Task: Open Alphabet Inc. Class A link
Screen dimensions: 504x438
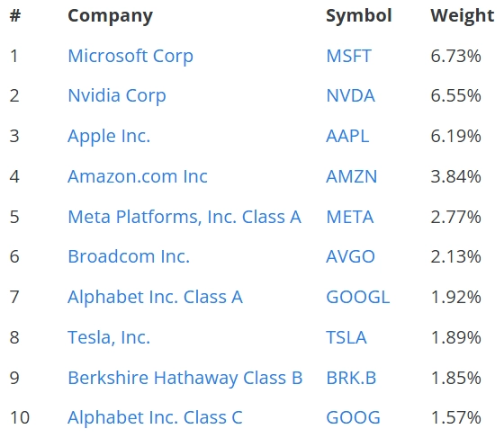Action: pos(155,297)
